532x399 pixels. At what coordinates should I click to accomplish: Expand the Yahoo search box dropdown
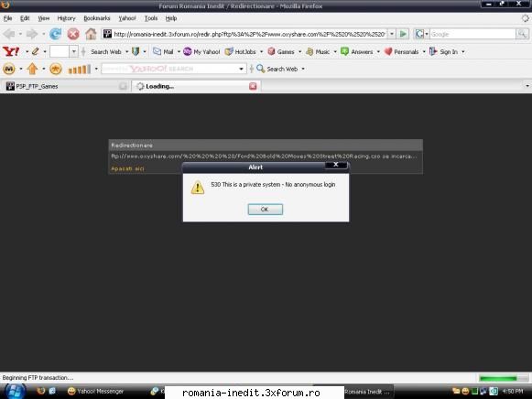pyautogui.click(x=241, y=69)
